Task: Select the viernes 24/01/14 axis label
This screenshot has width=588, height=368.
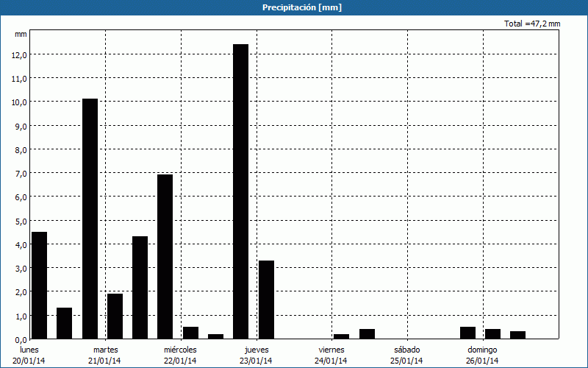Action: pos(331,355)
